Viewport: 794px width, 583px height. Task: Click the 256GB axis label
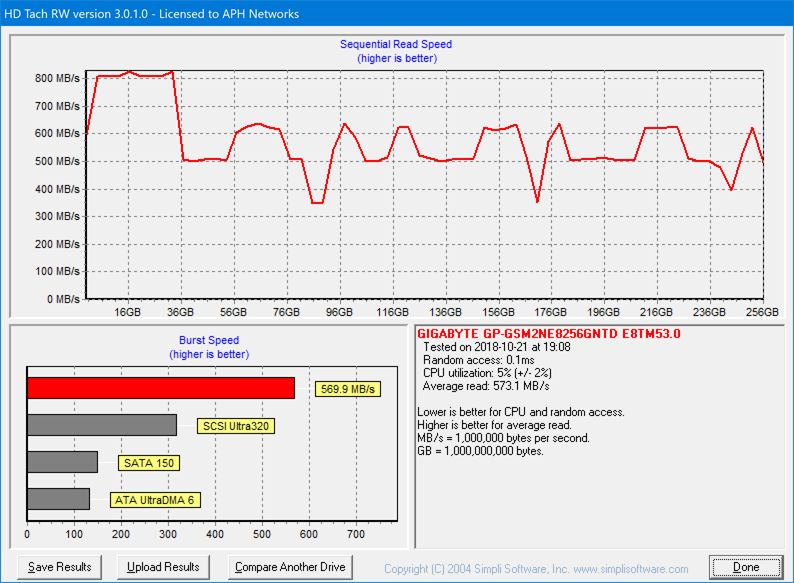pyautogui.click(x=762, y=312)
